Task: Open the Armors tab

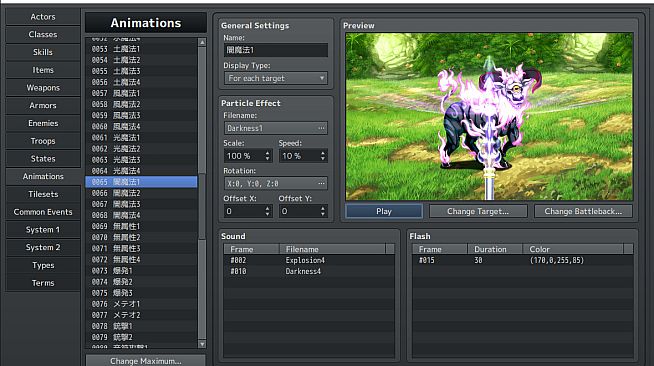Action: 43,105
